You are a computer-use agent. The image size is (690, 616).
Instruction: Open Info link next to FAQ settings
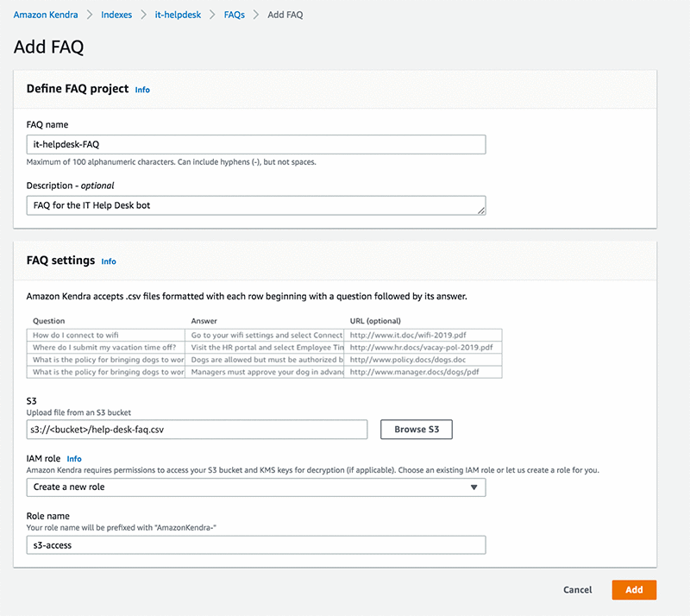pos(109,261)
